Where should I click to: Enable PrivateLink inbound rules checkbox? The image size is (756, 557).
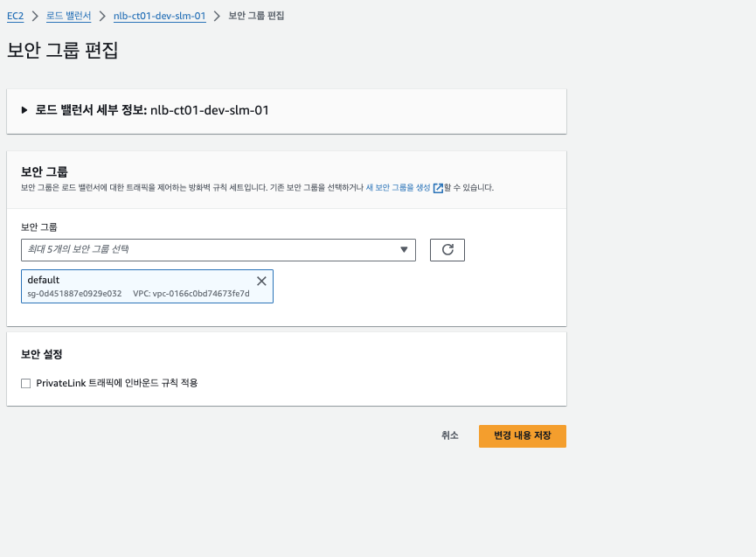coord(26,383)
